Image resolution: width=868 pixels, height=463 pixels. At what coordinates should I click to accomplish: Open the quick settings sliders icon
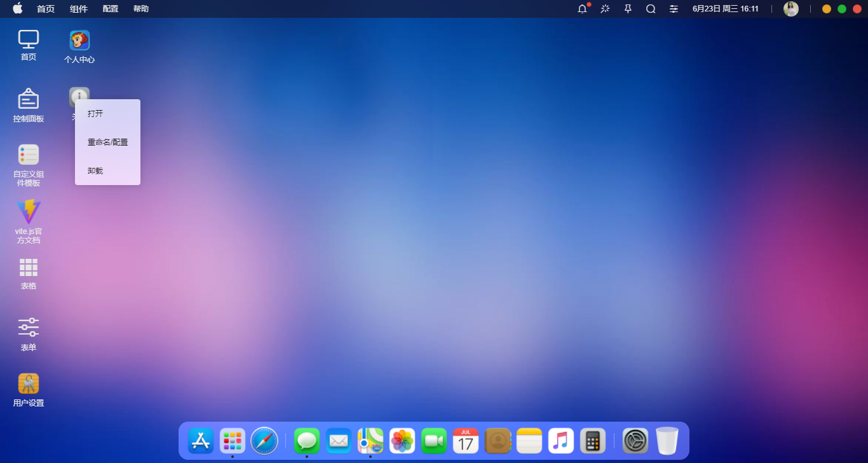coord(673,9)
